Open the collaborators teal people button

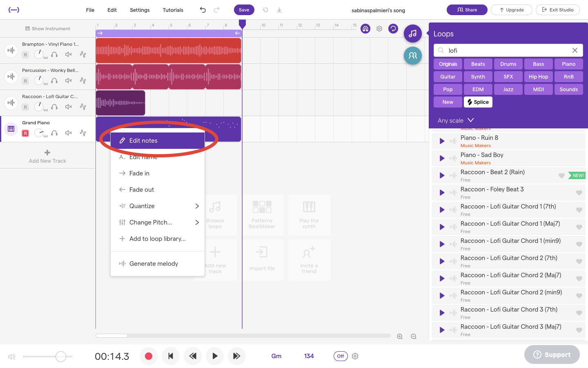(413, 56)
